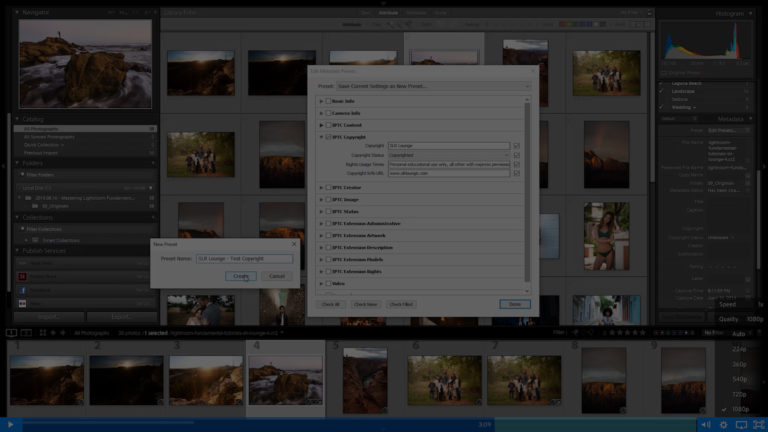Click the cast screen icon in player bar
The height and width of the screenshot is (432, 768).
tap(742, 425)
